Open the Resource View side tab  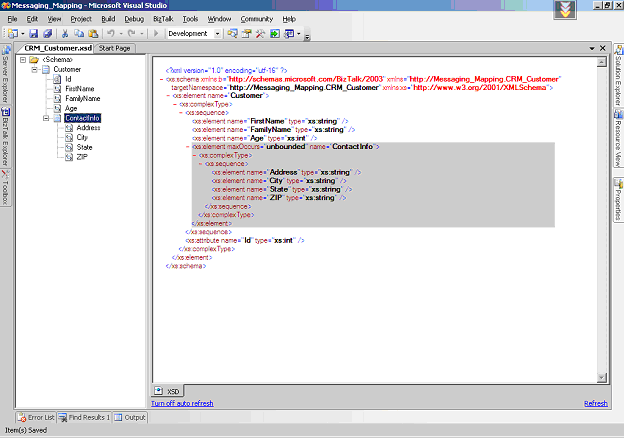point(618,139)
